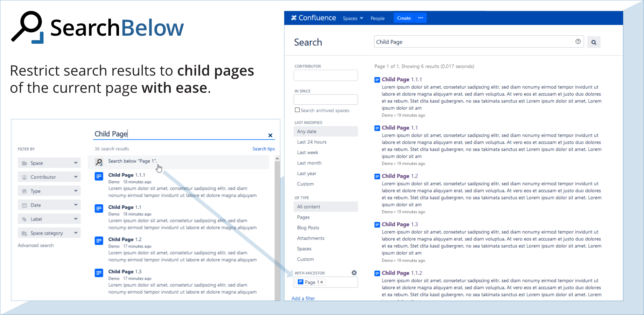The image size is (644, 315).
Task: Click page icon of Child Page 1.1 quick result
Action: 99,209
